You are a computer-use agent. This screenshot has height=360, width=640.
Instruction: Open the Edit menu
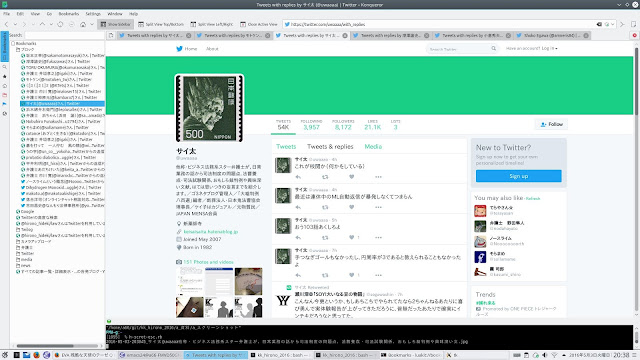click(x=20, y=14)
